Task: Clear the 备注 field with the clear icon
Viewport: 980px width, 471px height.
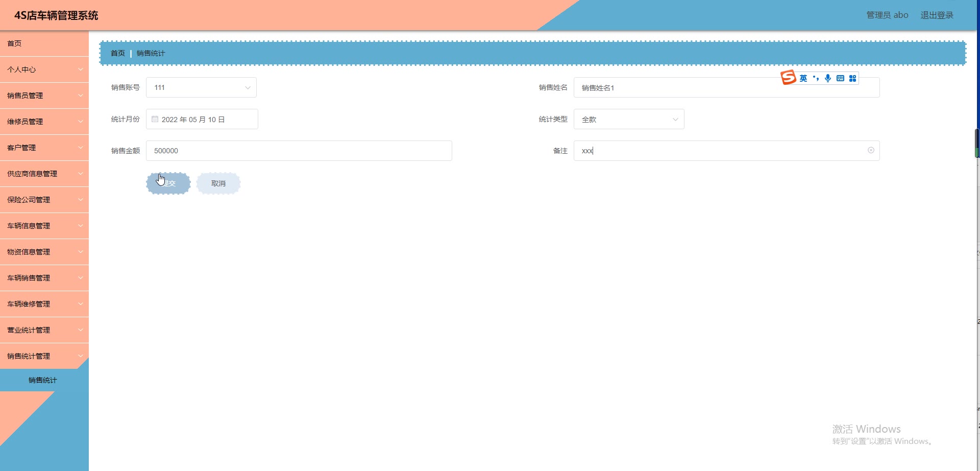Action: pos(871,150)
